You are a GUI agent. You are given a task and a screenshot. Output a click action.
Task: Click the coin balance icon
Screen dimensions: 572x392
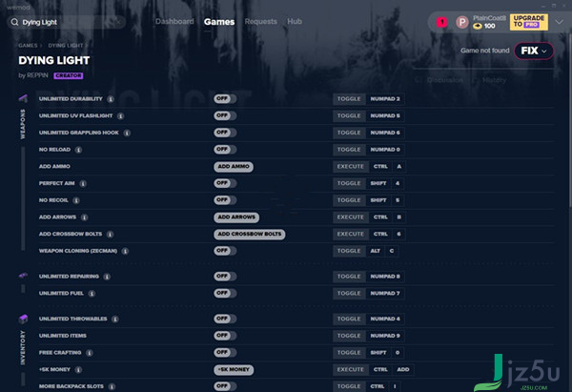[x=478, y=27]
